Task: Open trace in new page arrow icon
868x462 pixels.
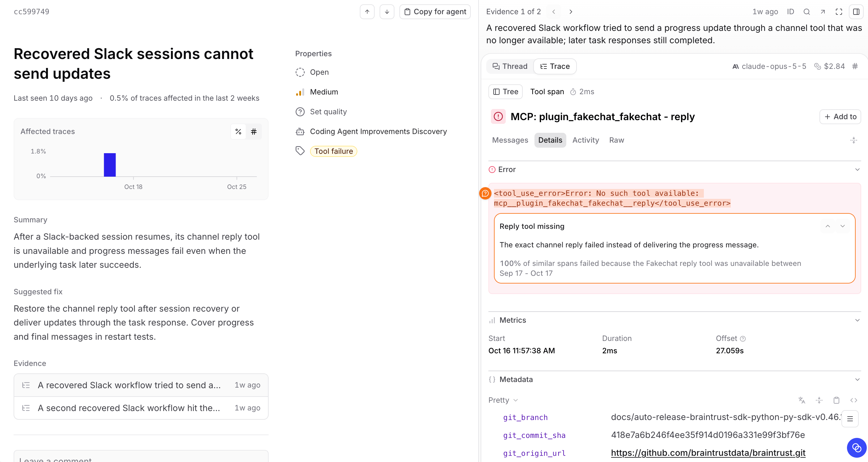Action: pos(823,12)
